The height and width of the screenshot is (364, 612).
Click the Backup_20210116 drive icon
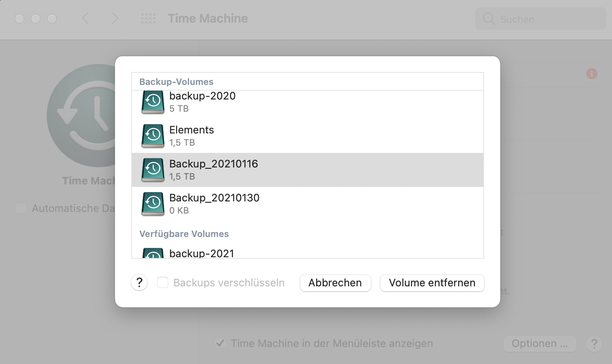(x=153, y=170)
